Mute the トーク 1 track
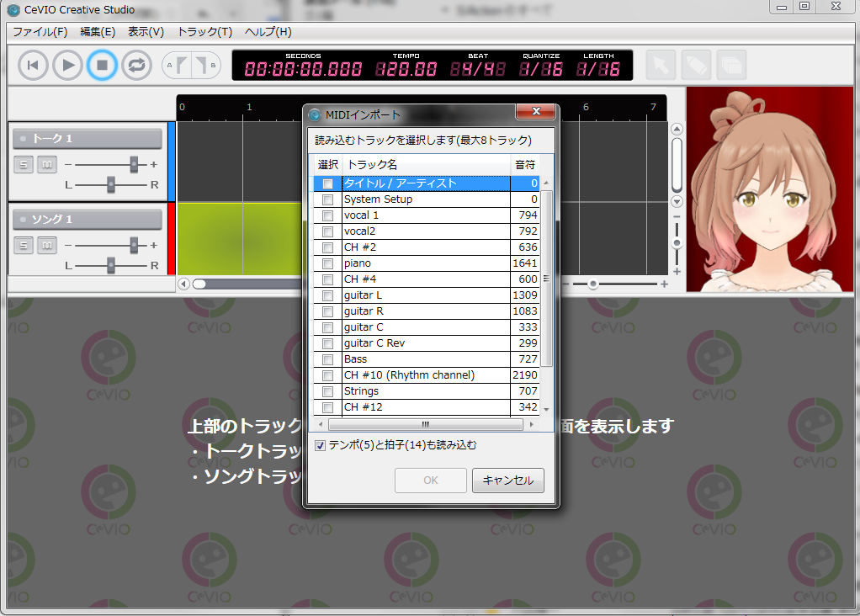The height and width of the screenshot is (616, 860). click(47, 164)
